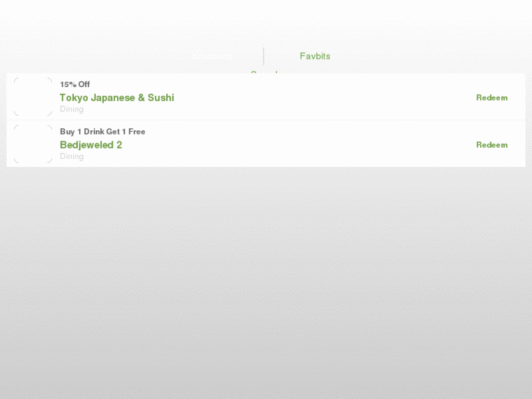Click the separator between the two coupons
The height and width of the screenshot is (399, 532).
pos(266,120)
